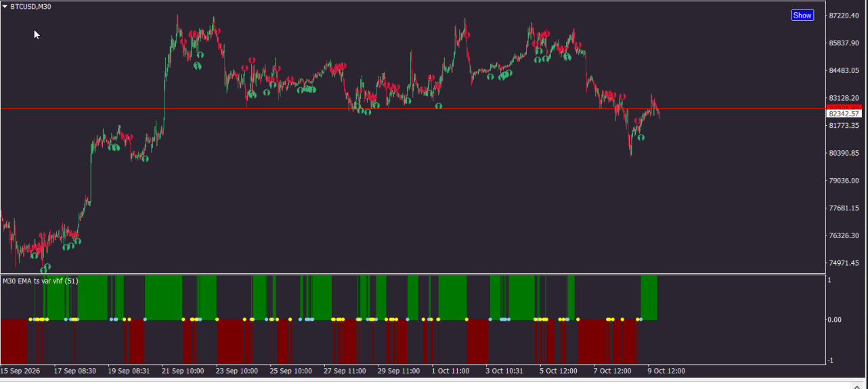The height and width of the screenshot is (389, 868).
Task: Click the 83128.20 price scale value
Action: point(844,98)
